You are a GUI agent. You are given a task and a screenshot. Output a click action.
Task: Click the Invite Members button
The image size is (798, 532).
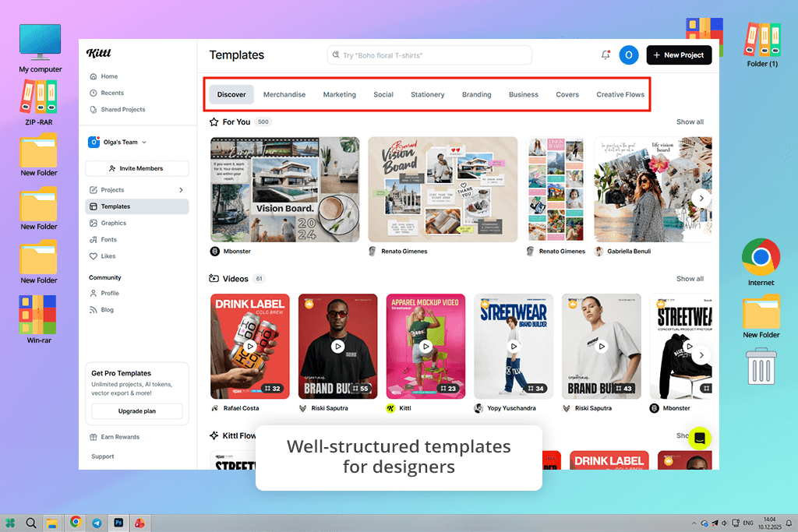pyautogui.click(x=136, y=168)
